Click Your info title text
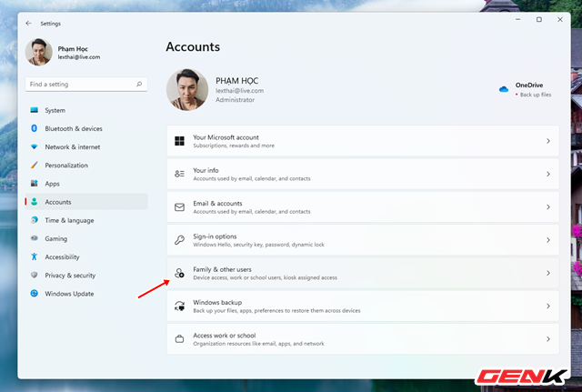This screenshot has width=582, height=392. (x=206, y=170)
